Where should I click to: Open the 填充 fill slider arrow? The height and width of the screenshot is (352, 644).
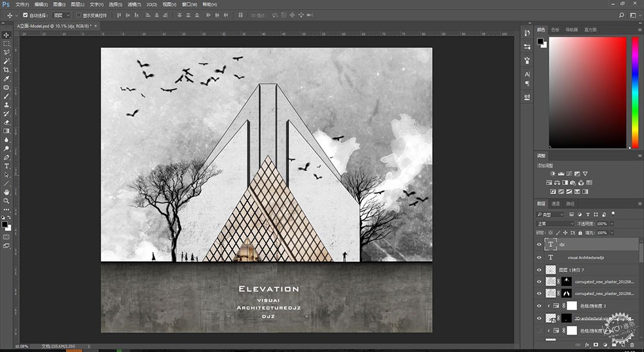(x=612, y=233)
